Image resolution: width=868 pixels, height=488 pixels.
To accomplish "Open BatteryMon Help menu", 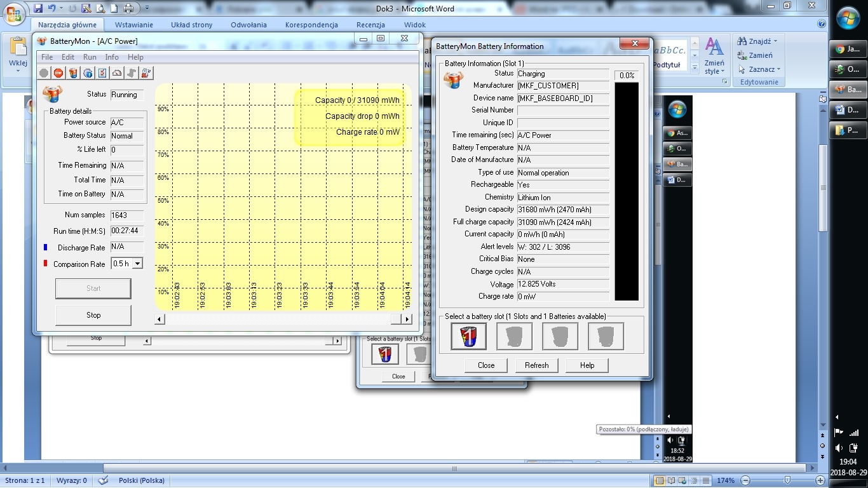I will click(135, 57).
